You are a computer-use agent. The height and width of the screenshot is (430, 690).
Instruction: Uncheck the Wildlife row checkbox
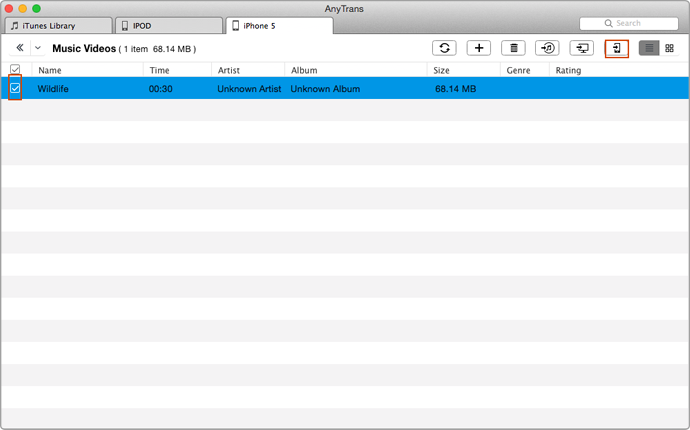pyautogui.click(x=15, y=88)
